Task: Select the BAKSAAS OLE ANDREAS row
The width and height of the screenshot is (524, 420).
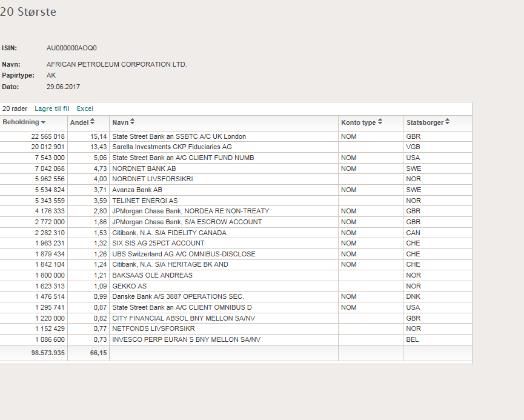Action: [236, 275]
